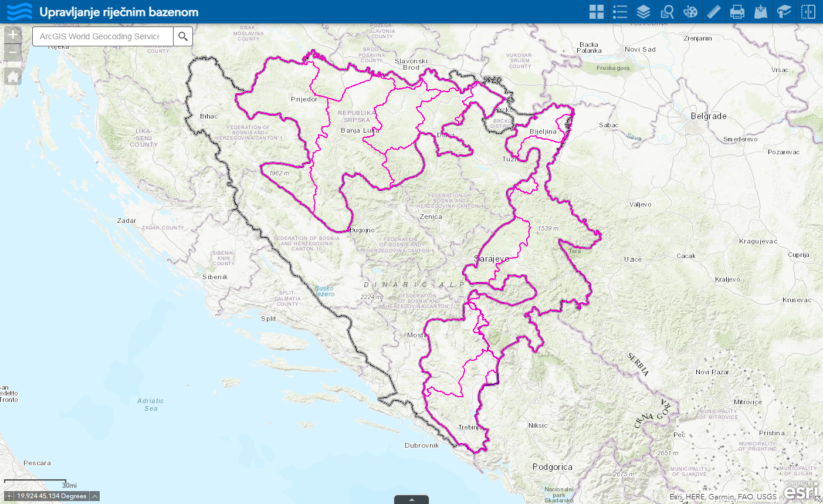
Task: Click the Trebinje label
Action: [x=469, y=427]
